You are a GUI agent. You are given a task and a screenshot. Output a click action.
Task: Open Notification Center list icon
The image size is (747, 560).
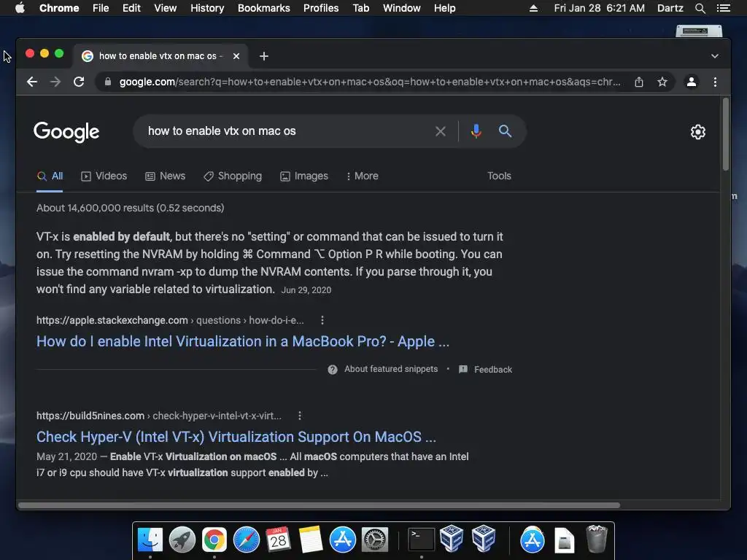pyautogui.click(x=723, y=8)
